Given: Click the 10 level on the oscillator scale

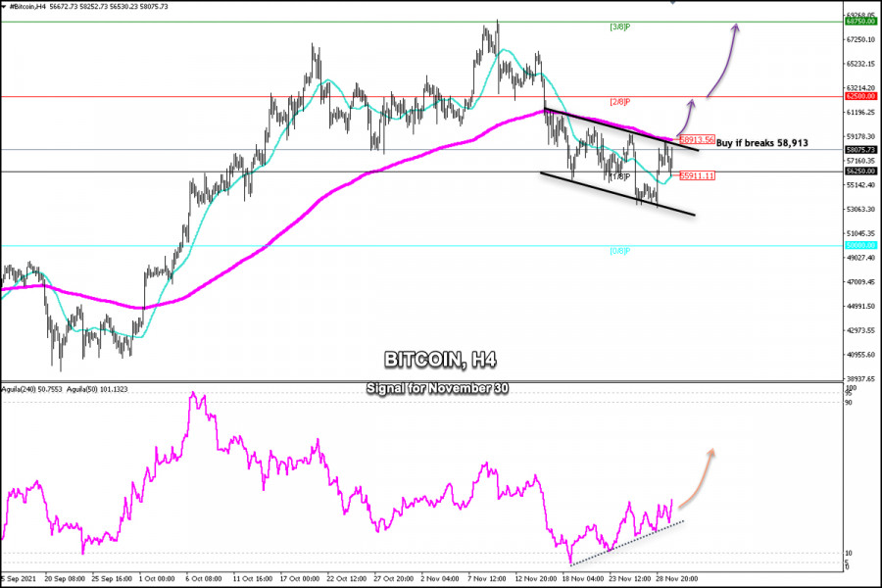Looking at the screenshot, I should (x=849, y=554).
